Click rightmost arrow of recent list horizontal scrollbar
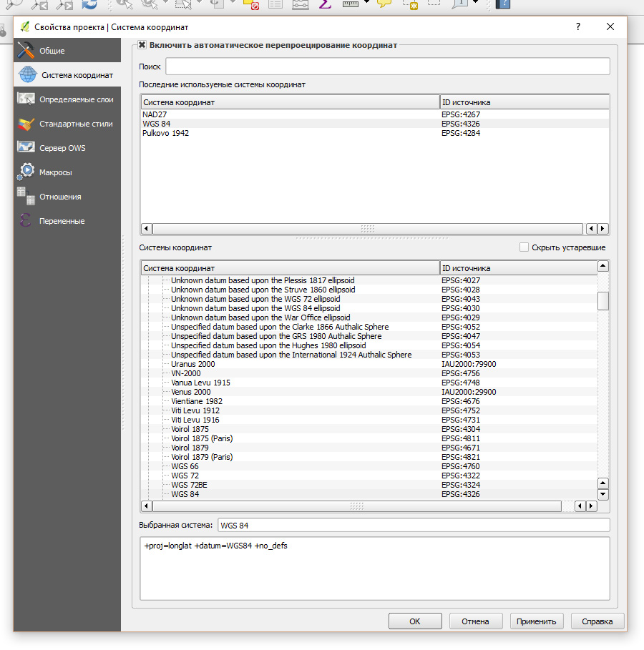This screenshot has height=650, width=644. (603, 228)
